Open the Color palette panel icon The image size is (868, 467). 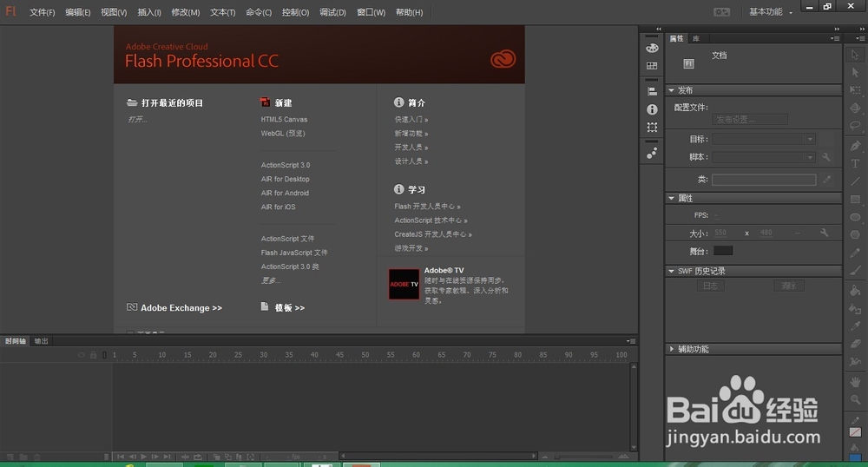click(652, 48)
